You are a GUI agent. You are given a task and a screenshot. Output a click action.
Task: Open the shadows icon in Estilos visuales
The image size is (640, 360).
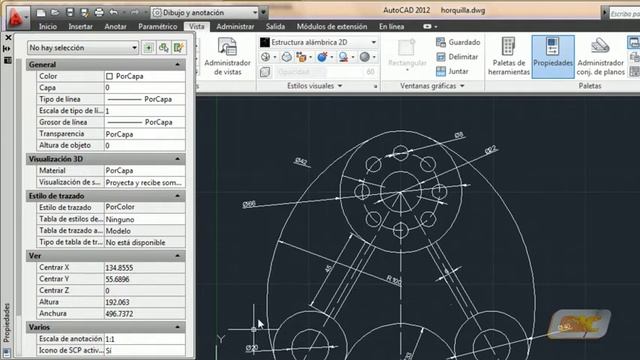[x=265, y=57]
